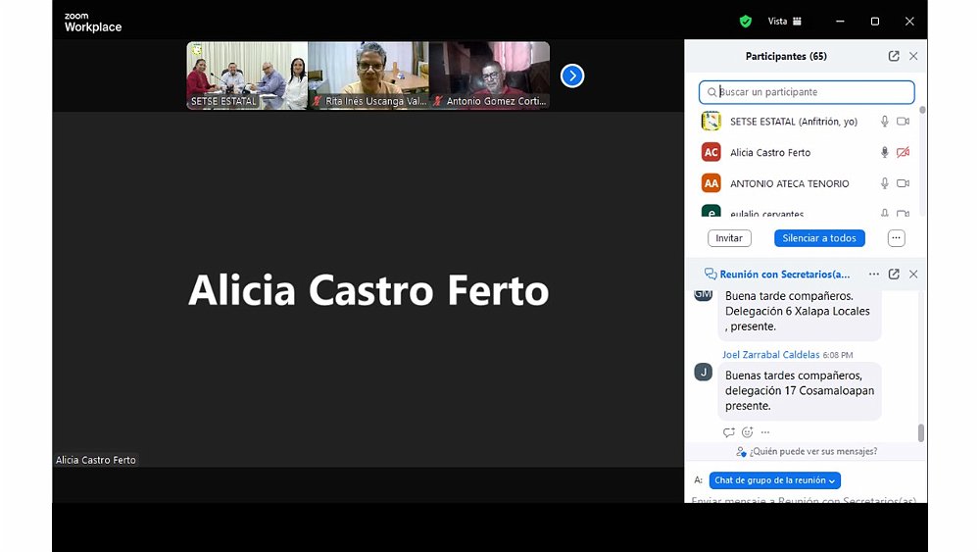Close the Participantes panel
This screenshot has height=552, width=980.
[x=913, y=57]
